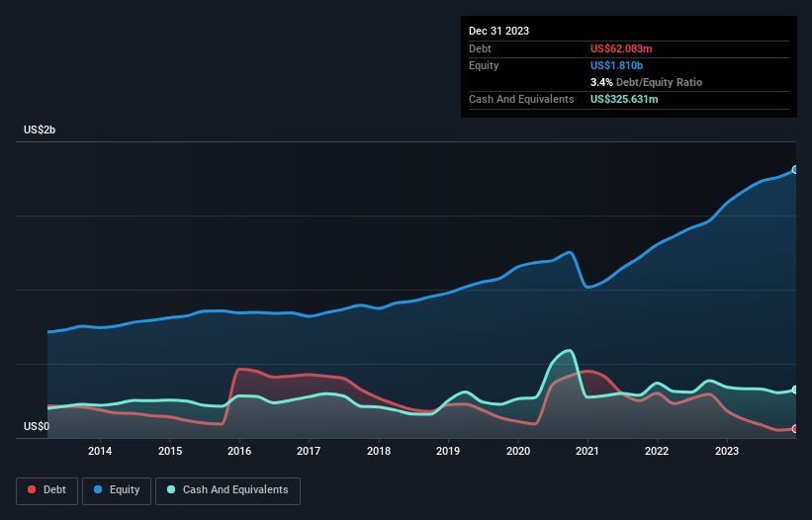Select the Equity endpoint marker for Dec 2023
Screen dimensions: 812x520
tap(795, 170)
